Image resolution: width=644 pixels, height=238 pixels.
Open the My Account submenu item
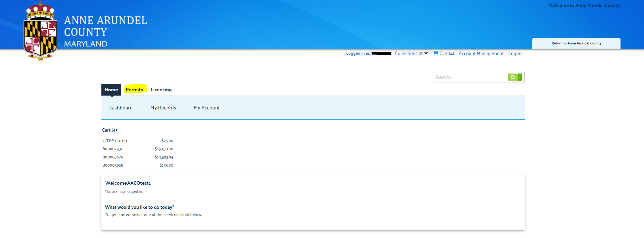(207, 108)
